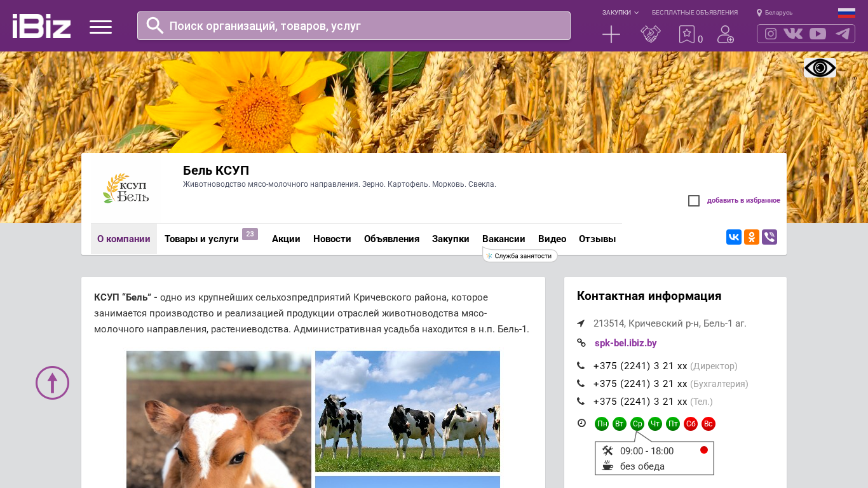
Task: Switch to the О компании tab
Action: [124, 239]
